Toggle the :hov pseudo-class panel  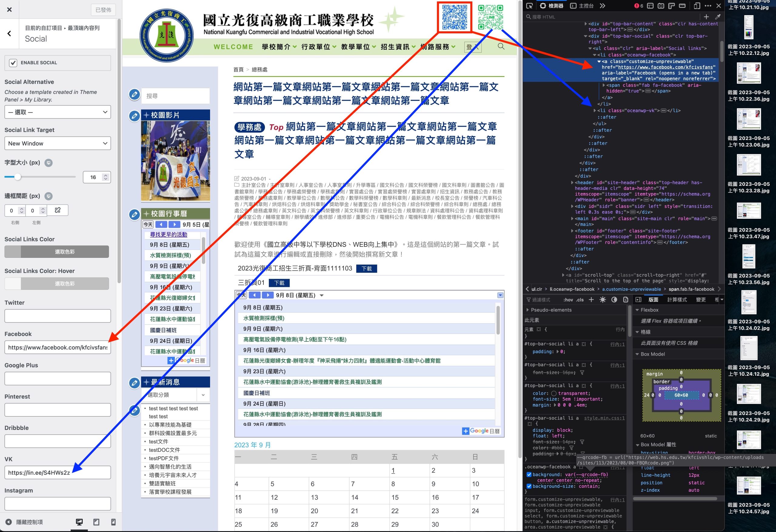568,300
